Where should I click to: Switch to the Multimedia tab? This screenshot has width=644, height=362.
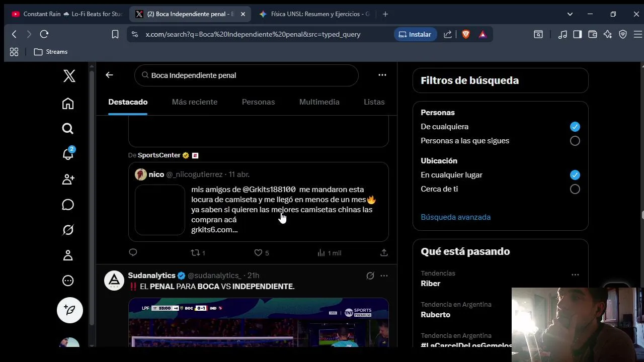[x=319, y=102]
